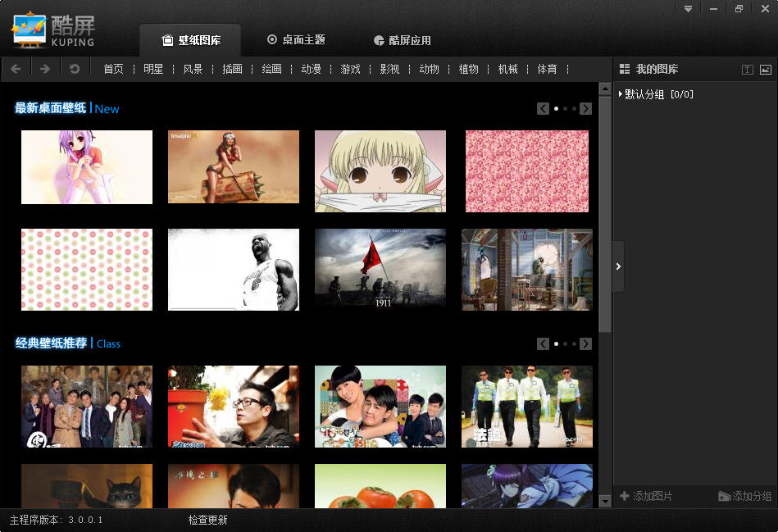The image size is (778, 532).
Task: Click the 添加图片 plus icon to add images
Action: click(626, 496)
